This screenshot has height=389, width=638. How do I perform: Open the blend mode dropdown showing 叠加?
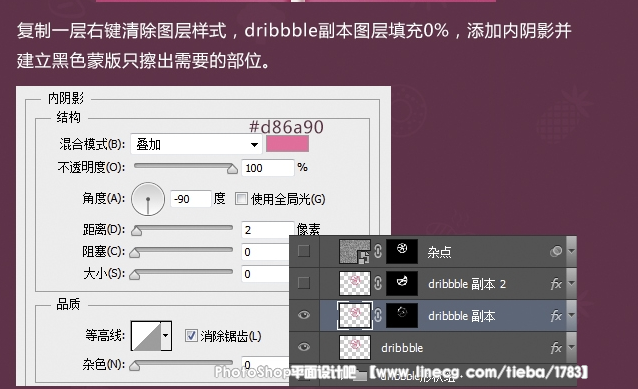click(x=197, y=144)
